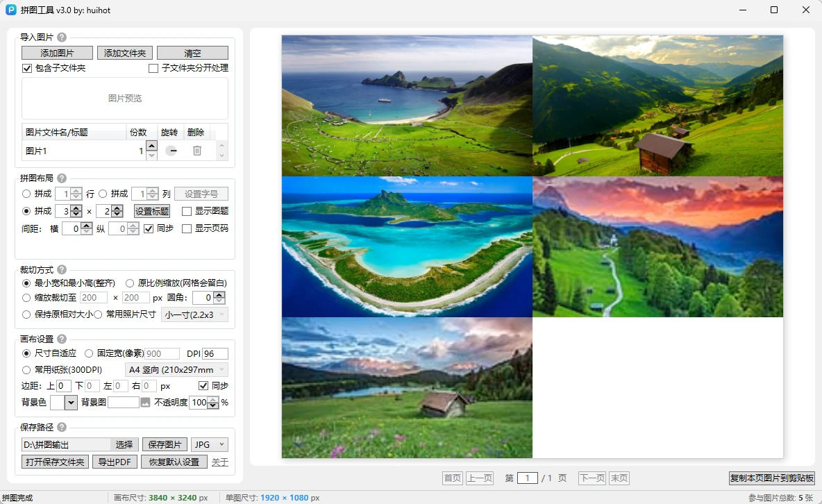Toggle the 包含子文件夹 checkbox
Viewport: 822px width, 504px height.
point(27,68)
